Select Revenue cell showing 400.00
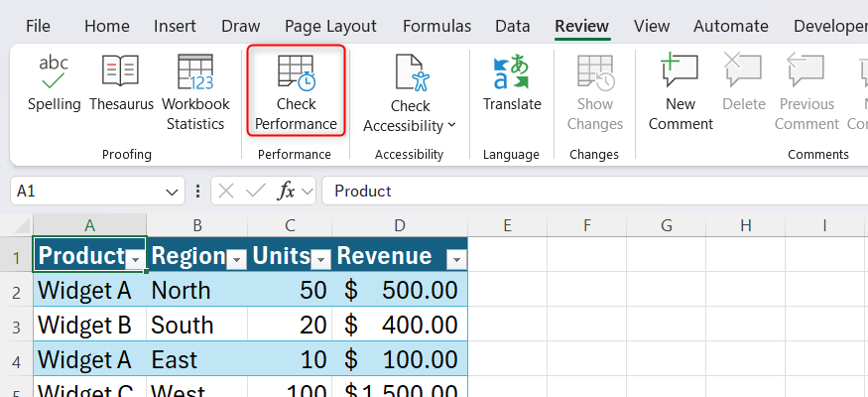Screen dimensions: 868x397 [400, 324]
